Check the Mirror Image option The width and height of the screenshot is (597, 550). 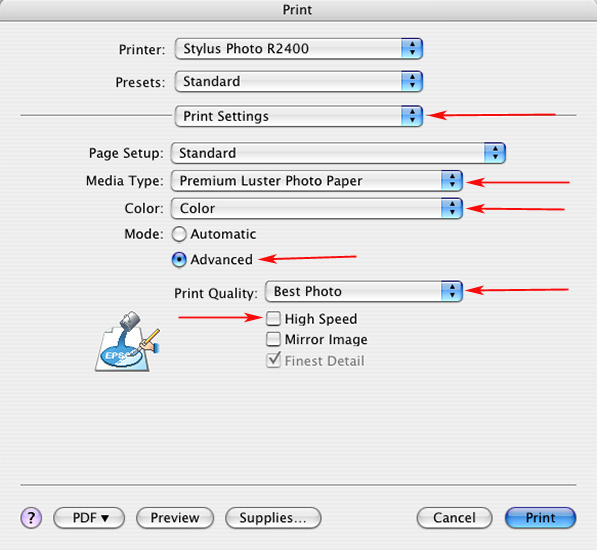(273, 339)
